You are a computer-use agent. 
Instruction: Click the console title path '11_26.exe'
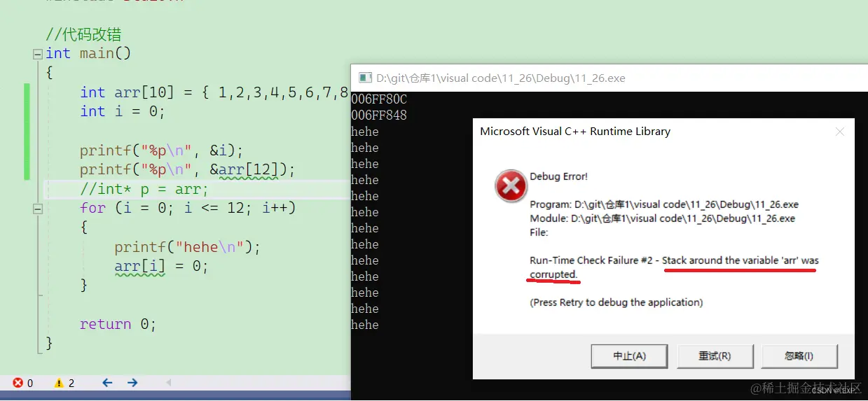501,78
